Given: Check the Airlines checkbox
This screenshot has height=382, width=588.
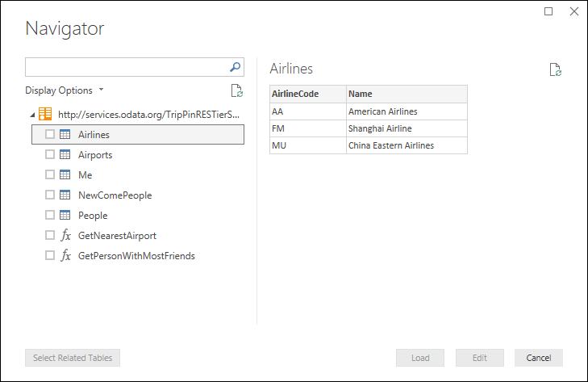Looking at the screenshot, I should coord(50,134).
